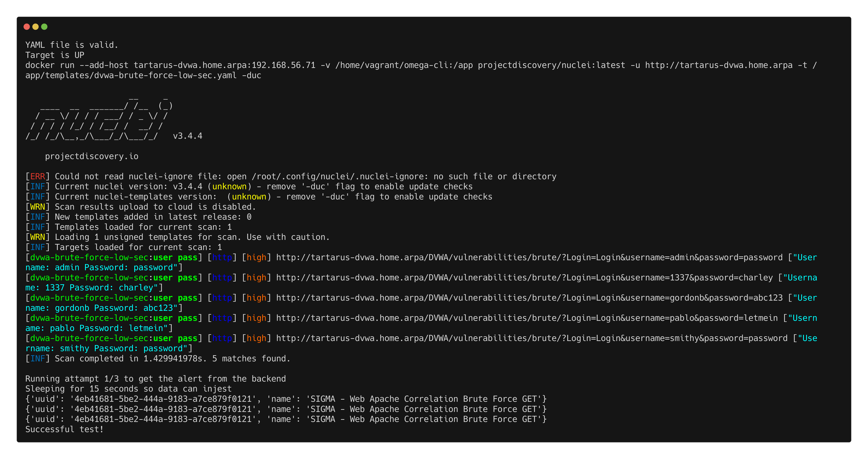Click the gordonb login URL

[x=529, y=298]
